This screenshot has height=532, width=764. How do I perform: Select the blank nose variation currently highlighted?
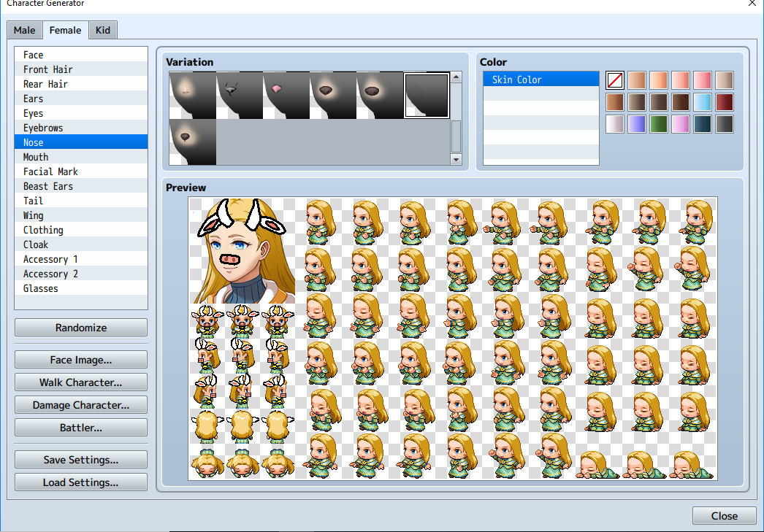coord(427,95)
